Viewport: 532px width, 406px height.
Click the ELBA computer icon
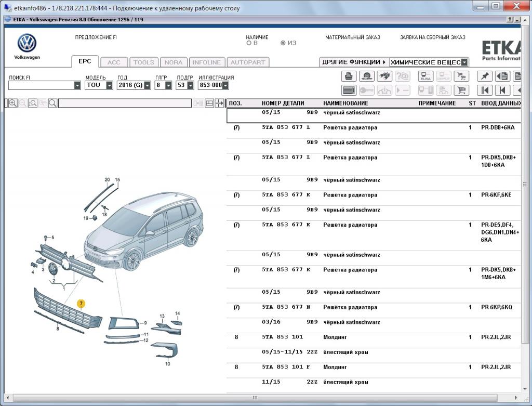[425, 76]
